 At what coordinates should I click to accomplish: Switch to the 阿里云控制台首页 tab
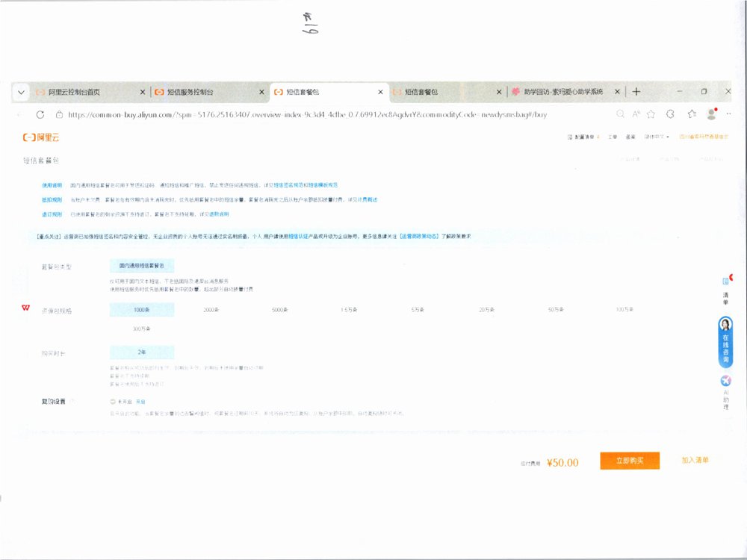click(73, 92)
